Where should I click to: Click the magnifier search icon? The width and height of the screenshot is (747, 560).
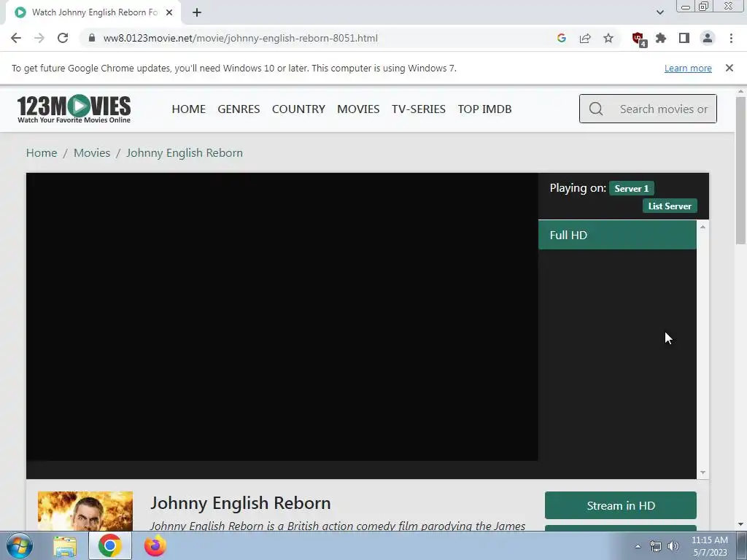[x=596, y=109]
